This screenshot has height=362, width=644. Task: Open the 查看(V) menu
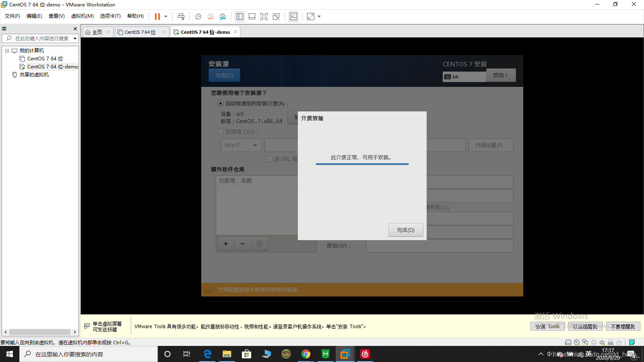[57, 16]
